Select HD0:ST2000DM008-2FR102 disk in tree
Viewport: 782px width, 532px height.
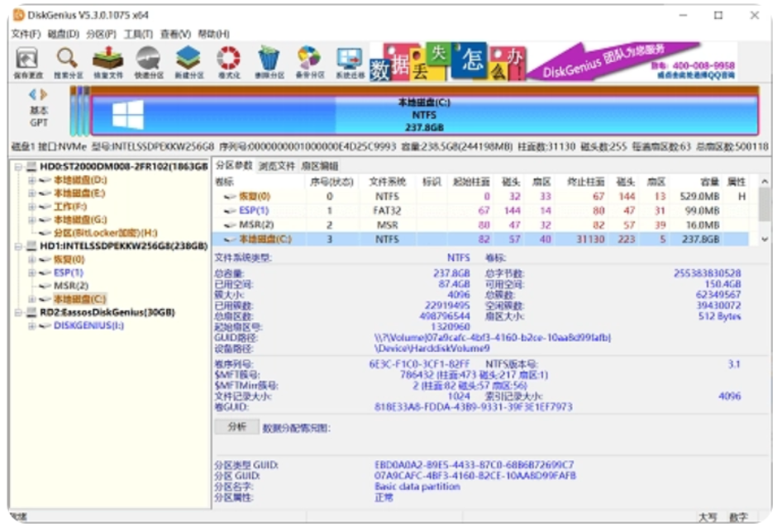coord(123,167)
